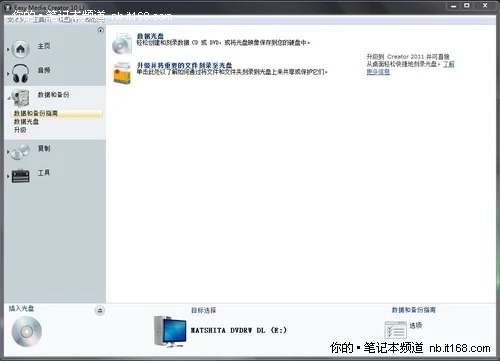Image resolution: width=500 pixels, height=361 pixels.
Task: Click the 目标选择 label
Action: coord(203,310)
